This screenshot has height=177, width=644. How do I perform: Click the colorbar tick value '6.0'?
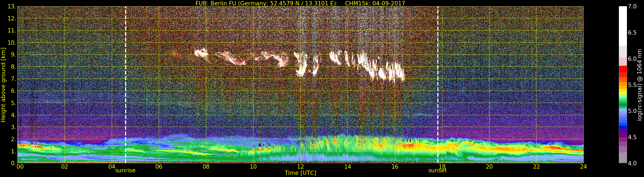pyautogui.click(x=632, y=59)
